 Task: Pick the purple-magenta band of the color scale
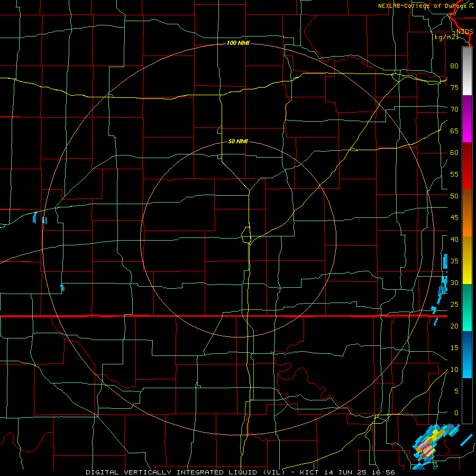(467, 118)
